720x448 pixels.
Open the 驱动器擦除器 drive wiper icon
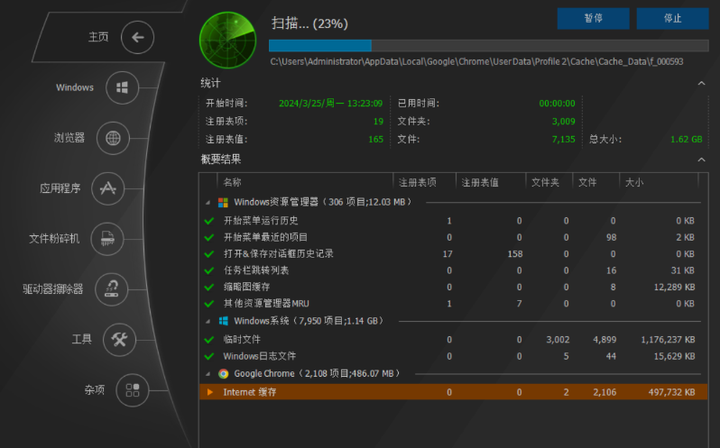coord(112,289)
